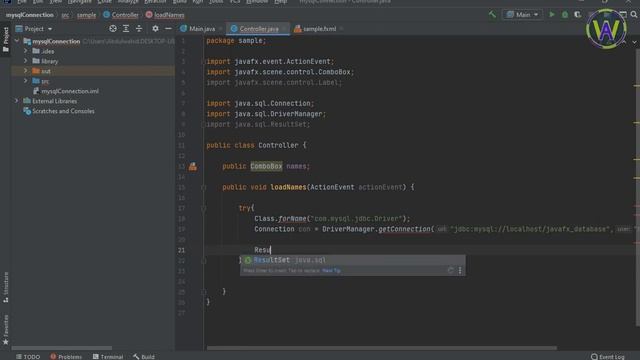Open Project panel gear settings
Viewport: 640px width, 360px height.
(155, 29)
